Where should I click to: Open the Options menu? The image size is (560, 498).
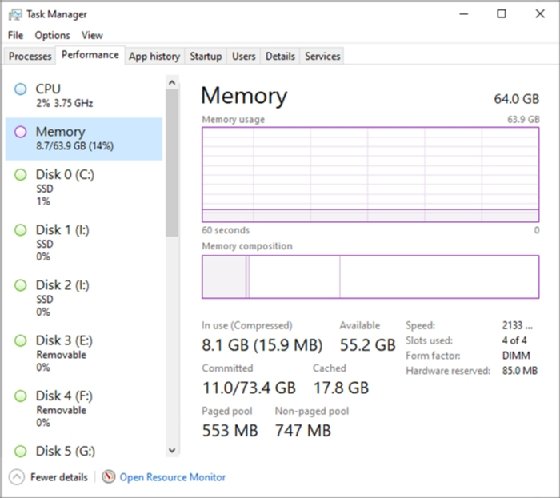click(x=52, y=35)
